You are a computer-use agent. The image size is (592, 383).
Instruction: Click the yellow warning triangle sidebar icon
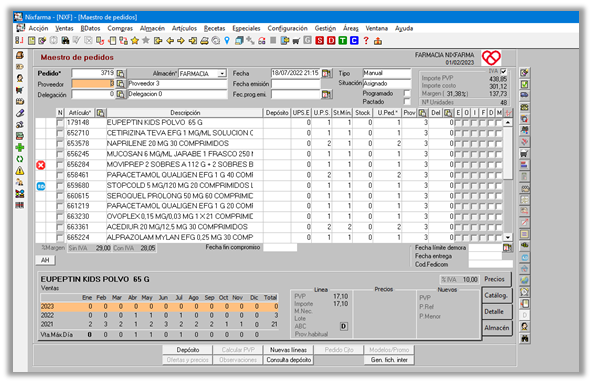[20, 171]
